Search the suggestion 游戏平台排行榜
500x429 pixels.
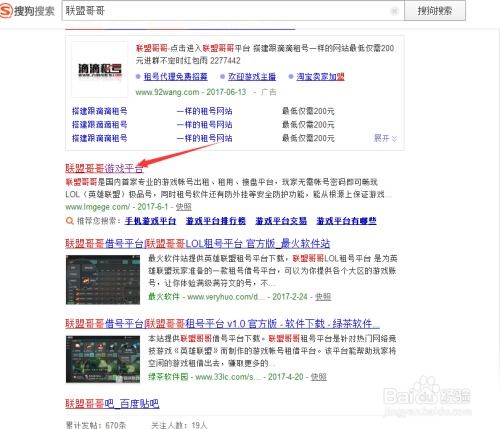click(x=216, y=221)
